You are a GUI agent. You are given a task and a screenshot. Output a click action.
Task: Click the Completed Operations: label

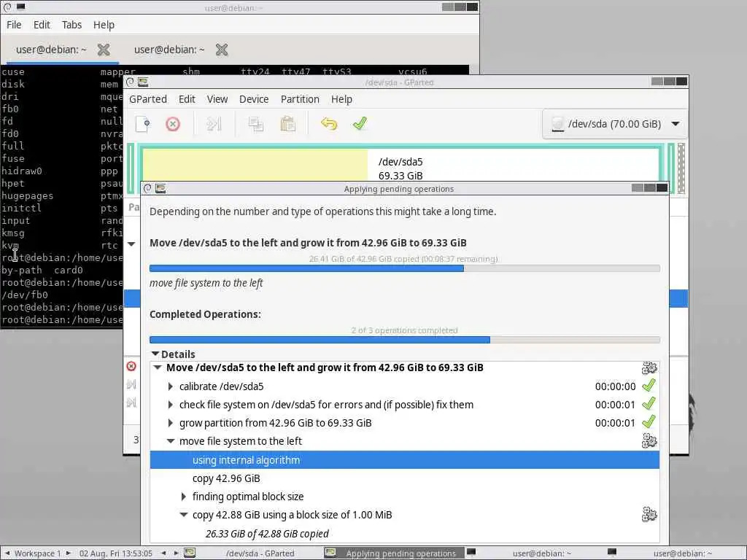(205, 314)
